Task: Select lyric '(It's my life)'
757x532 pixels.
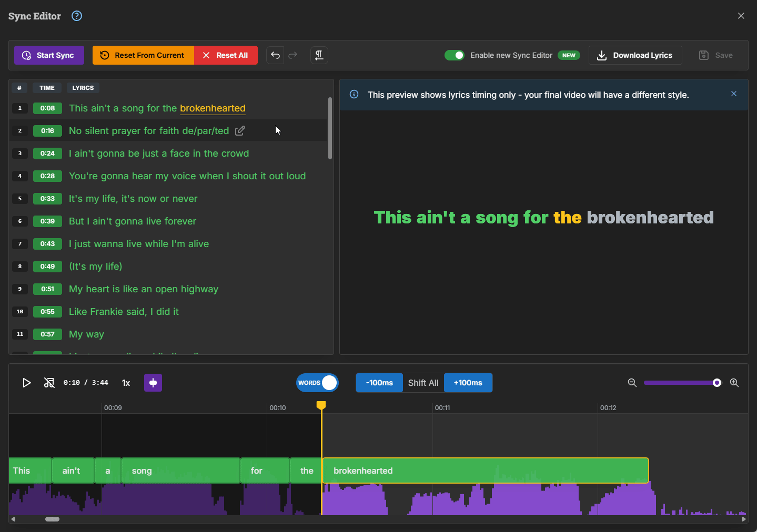Action: pyautogui.click(x=95, y=266)
